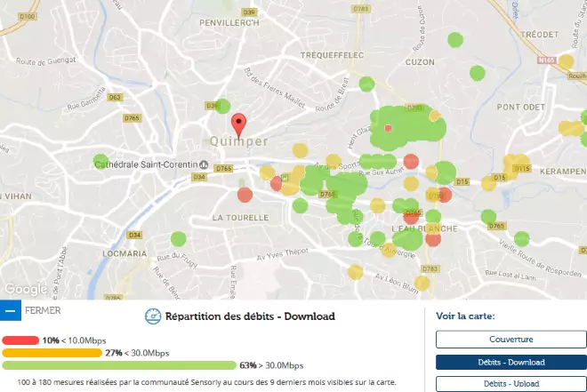Click the N165 road shield

545,60
